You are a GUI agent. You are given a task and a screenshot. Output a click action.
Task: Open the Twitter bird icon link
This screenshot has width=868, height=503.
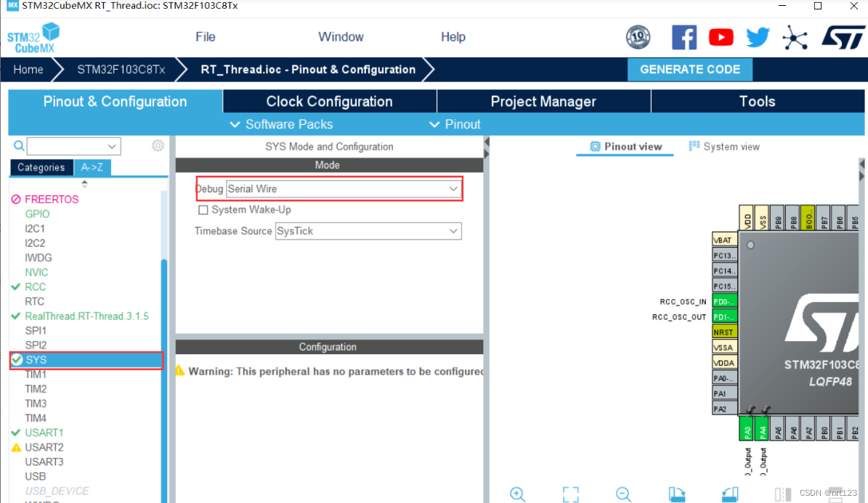coord(758,37)
